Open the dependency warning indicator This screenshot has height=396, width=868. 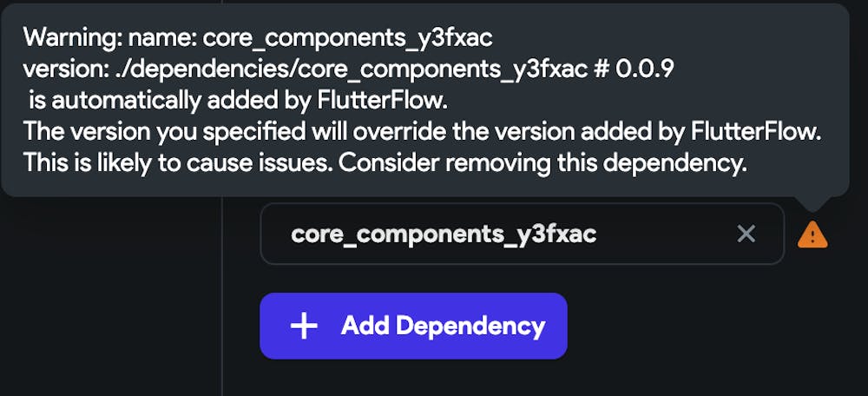(812, 234)
